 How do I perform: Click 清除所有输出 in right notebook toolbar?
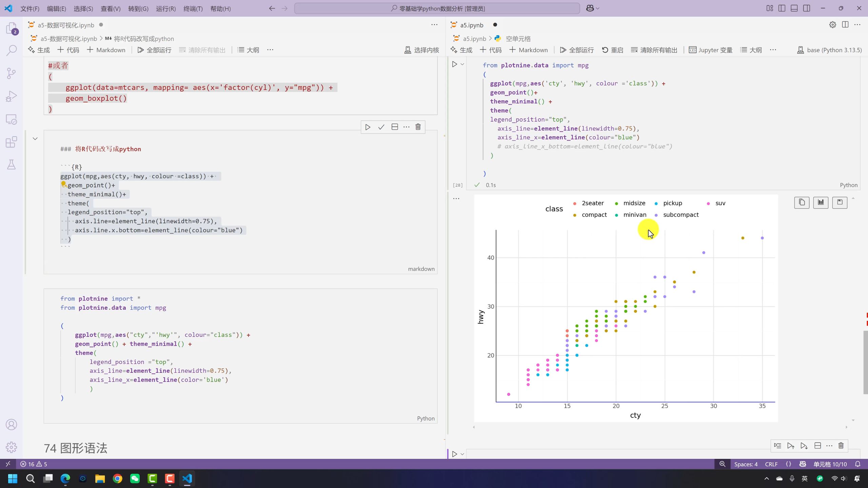(654, 50)
